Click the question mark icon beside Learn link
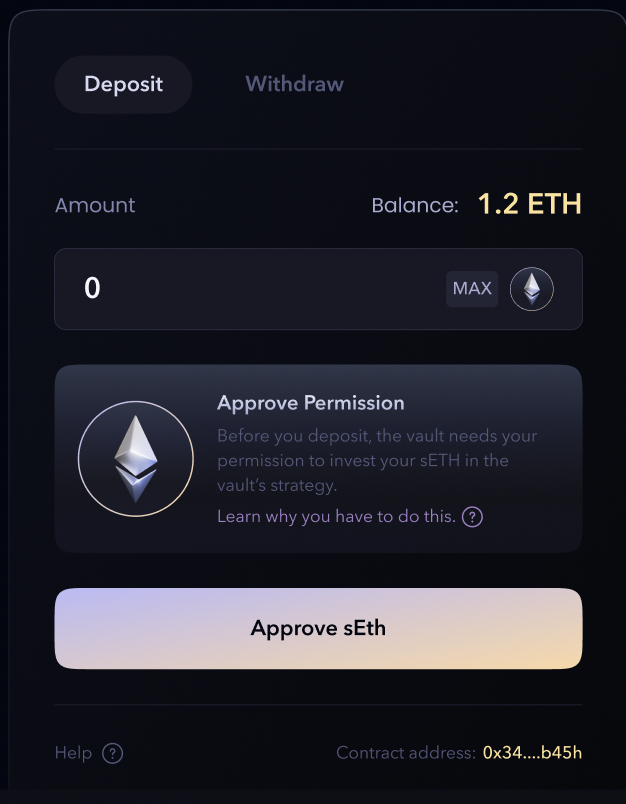The height and width of the screenshot is (804, 626). [x=472, y=517]
